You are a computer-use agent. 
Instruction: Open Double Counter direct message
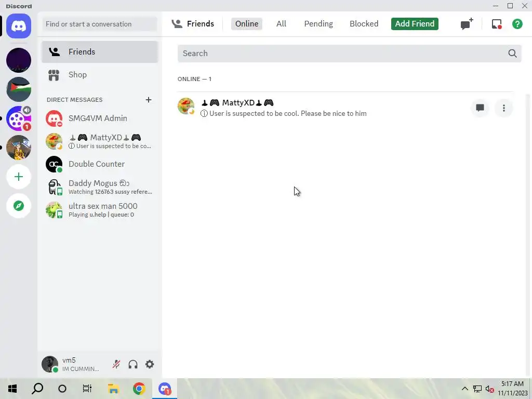pyautogui.click(x=100, y=164)
